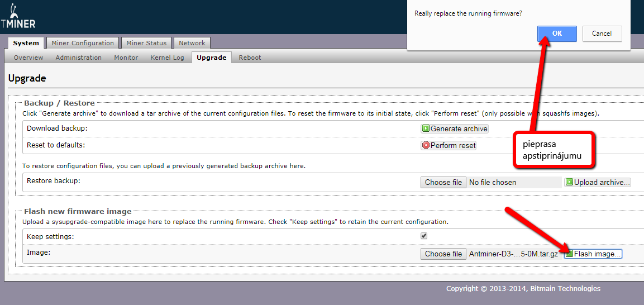Click the green Generate archive button

(x=455, y=128)
